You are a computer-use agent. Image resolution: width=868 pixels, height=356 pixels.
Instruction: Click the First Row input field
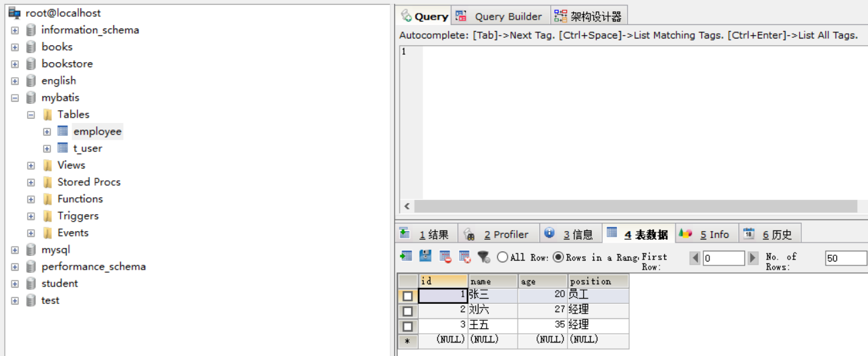724,258
